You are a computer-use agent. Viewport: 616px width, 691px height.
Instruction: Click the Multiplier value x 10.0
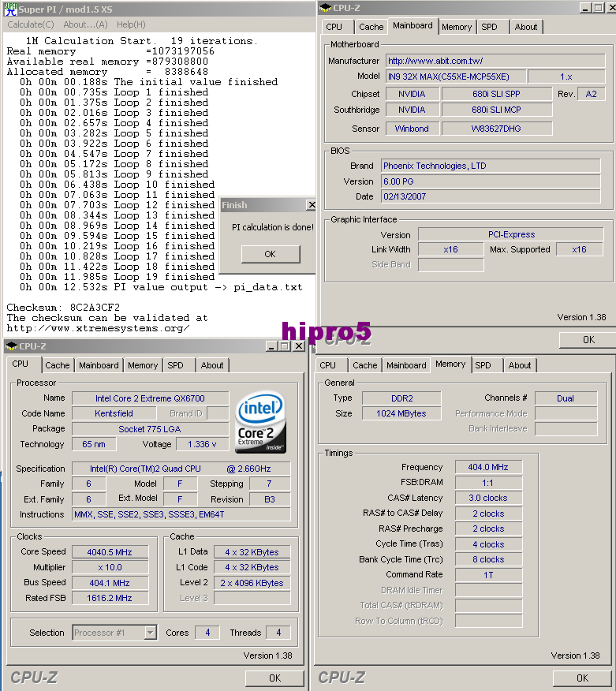pyautogui.click(x=110, y=568)
